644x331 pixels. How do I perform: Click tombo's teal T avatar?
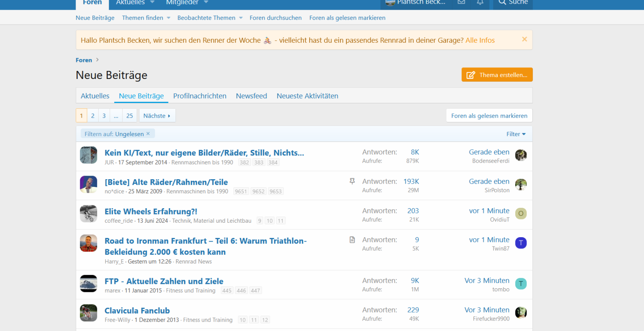(x=521, y=283)
